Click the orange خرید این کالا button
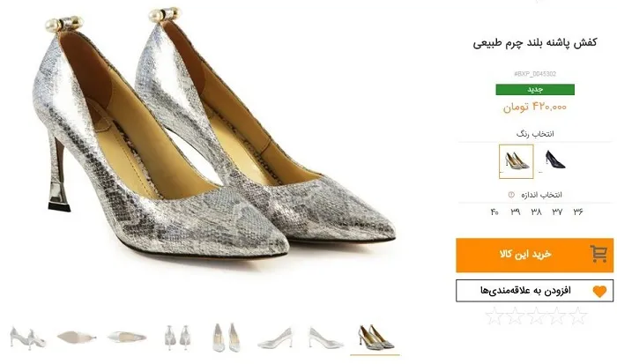Viewport: 617px width, 364px height. click(534, 255)
